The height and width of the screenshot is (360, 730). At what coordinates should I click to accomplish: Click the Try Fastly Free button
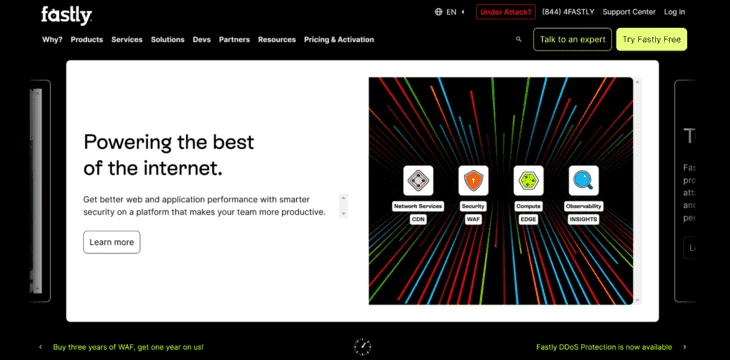(651, 40)
